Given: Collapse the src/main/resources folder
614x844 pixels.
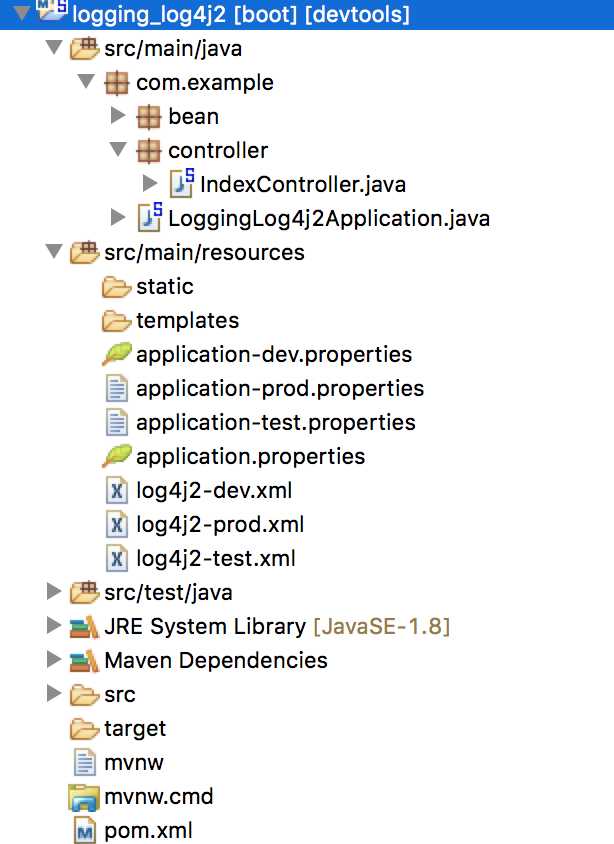Looking at the screenshot, I should (x=54, y=251).
